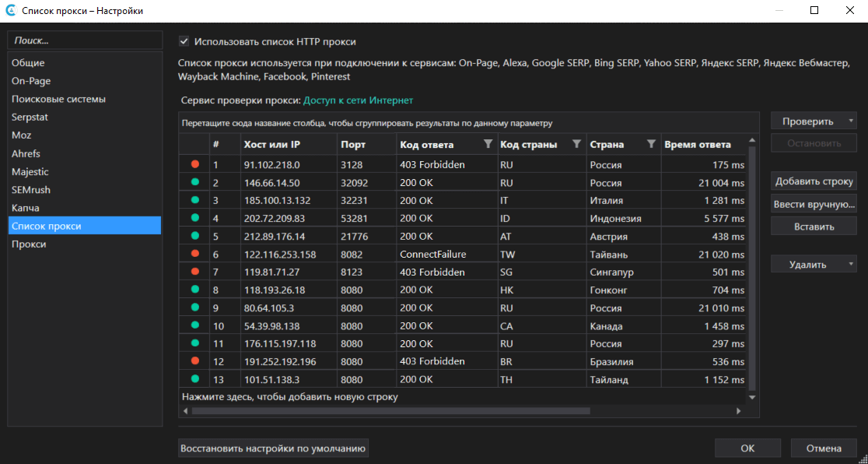Click the table scroll left arrow
Screen dimensions: 868x464
tap(185, 411)
